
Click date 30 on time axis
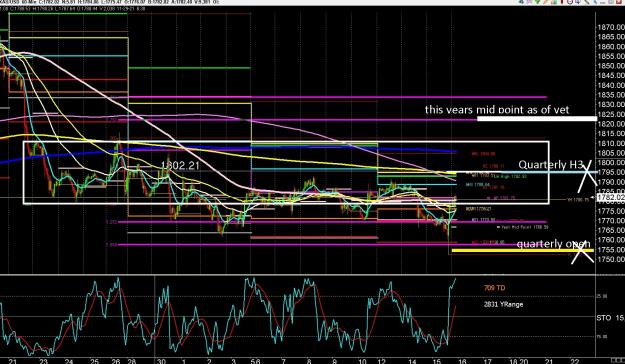(x=161, y=361)
